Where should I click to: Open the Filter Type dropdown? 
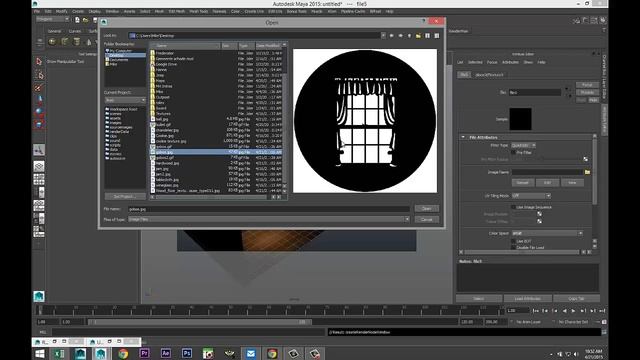click(x=524, y=145)
